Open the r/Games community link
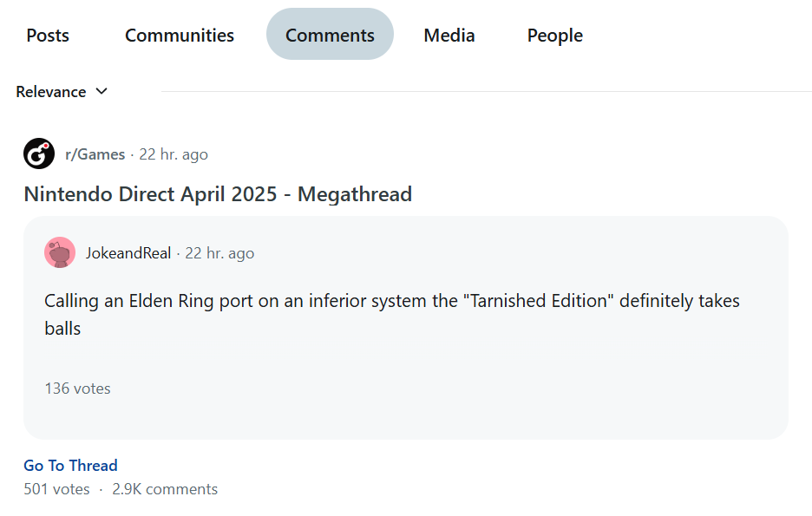The image size is (812, 516). click(95, 154)
